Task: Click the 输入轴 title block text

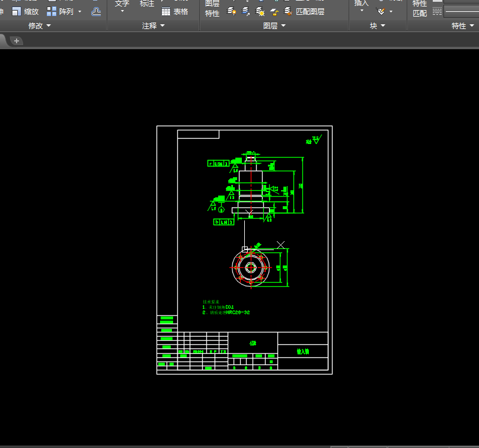Action: (303, 351)
